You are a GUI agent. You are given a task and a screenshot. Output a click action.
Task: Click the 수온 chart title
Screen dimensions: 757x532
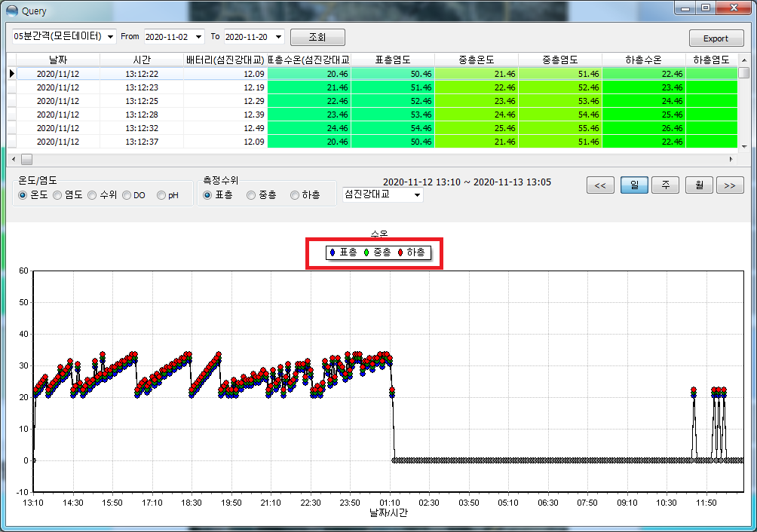click(379, 234)
